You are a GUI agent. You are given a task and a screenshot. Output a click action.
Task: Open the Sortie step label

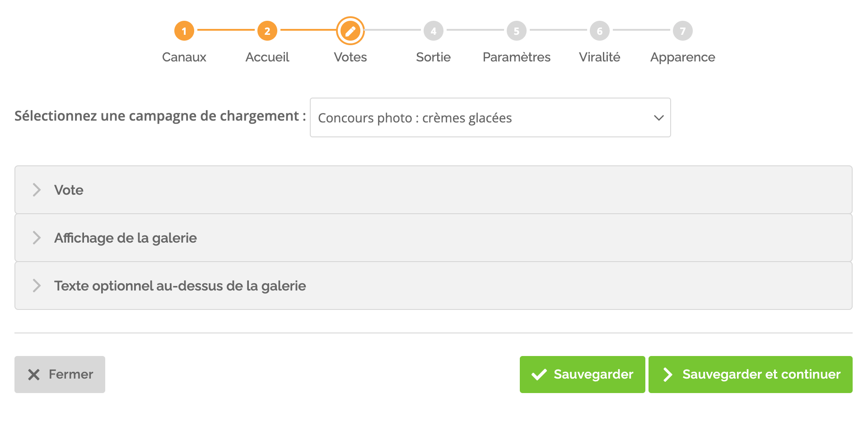pos(434,57)
